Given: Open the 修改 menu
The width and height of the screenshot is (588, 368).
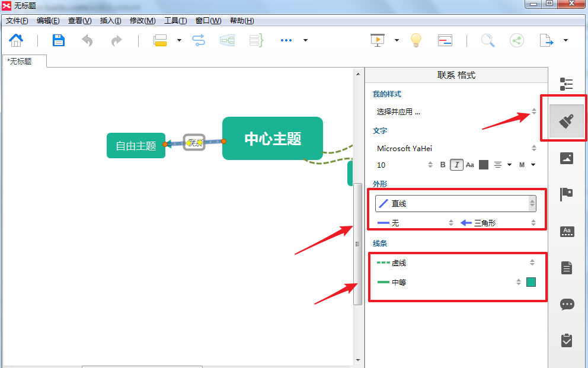Looking at the screenshot, I should pyautogui.click(x=142, y=20).
